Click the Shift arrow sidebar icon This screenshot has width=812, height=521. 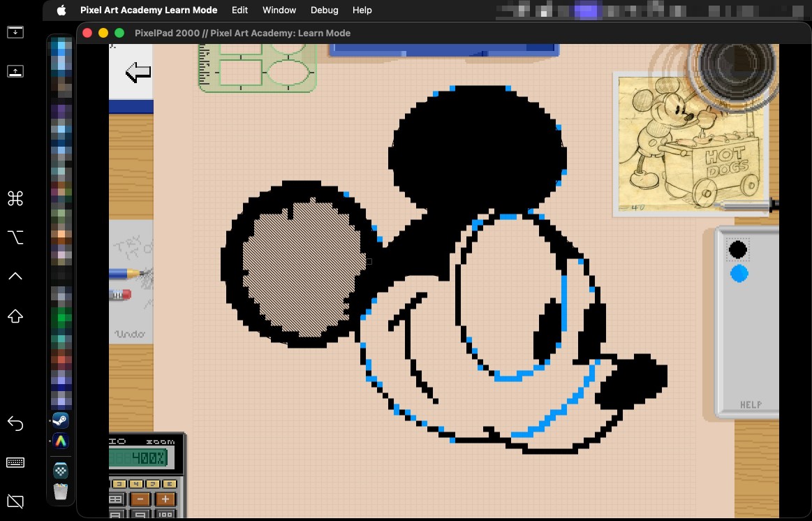pos(15,316)
